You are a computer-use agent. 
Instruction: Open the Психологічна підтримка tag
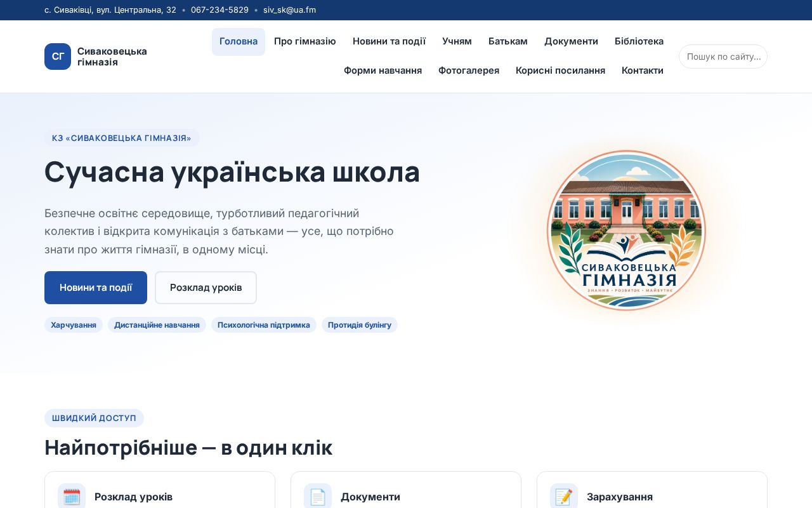pos(264,325)
